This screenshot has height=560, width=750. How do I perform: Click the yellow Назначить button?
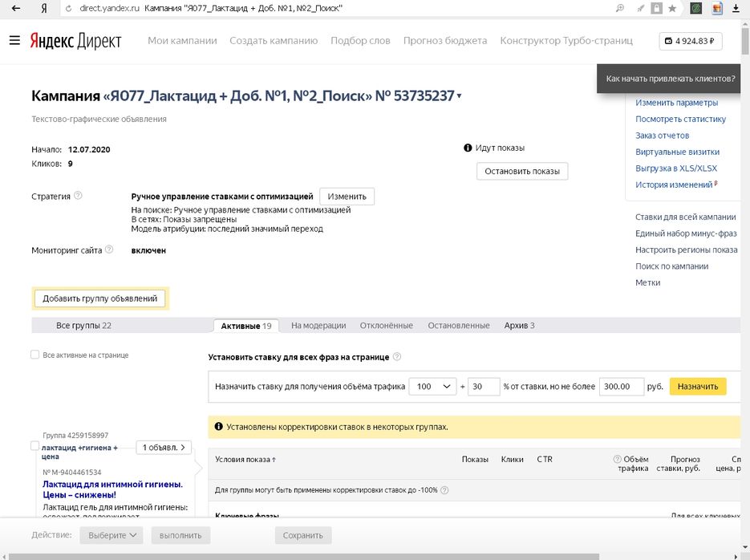point(698,387)
